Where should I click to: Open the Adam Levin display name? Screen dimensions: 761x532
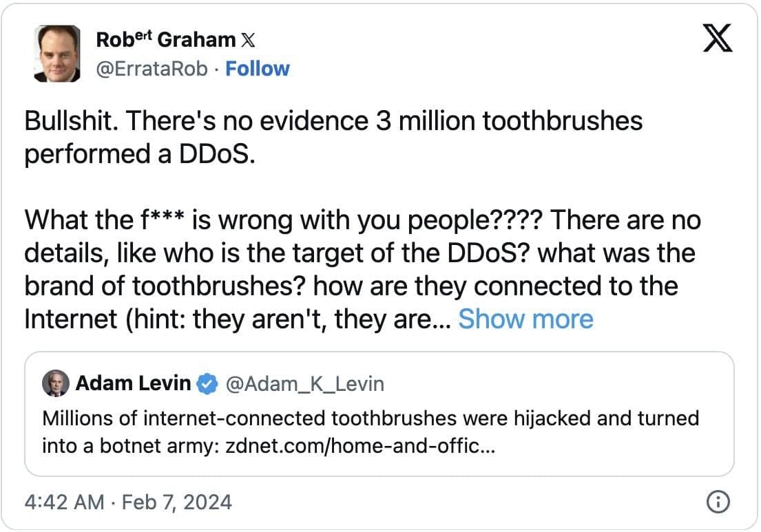coord(133,383)
